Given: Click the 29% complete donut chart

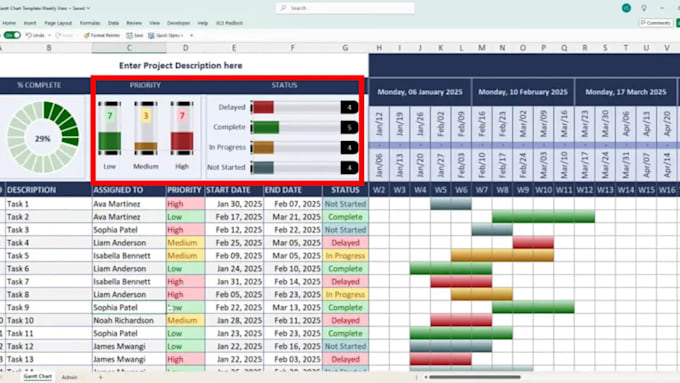Looking at the screenshot, I should [43, 137].
